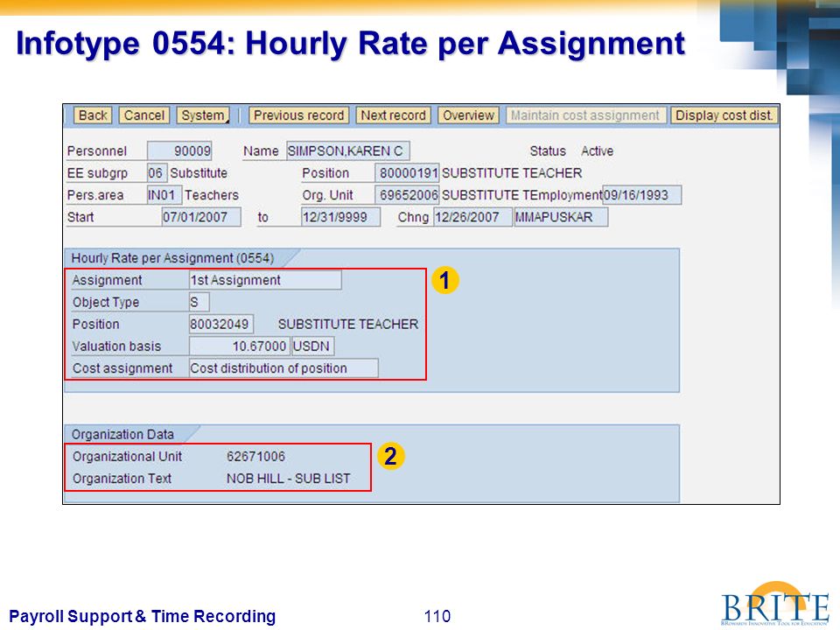Click employment date field 09/16/1993
This screenshot has width=840, height=630.
pyautogui.click(x=641, y=195)
